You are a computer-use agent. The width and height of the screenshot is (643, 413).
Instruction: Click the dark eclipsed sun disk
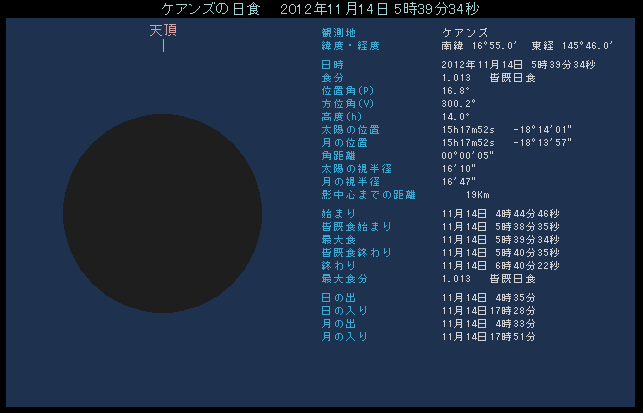tap(162, 214)
